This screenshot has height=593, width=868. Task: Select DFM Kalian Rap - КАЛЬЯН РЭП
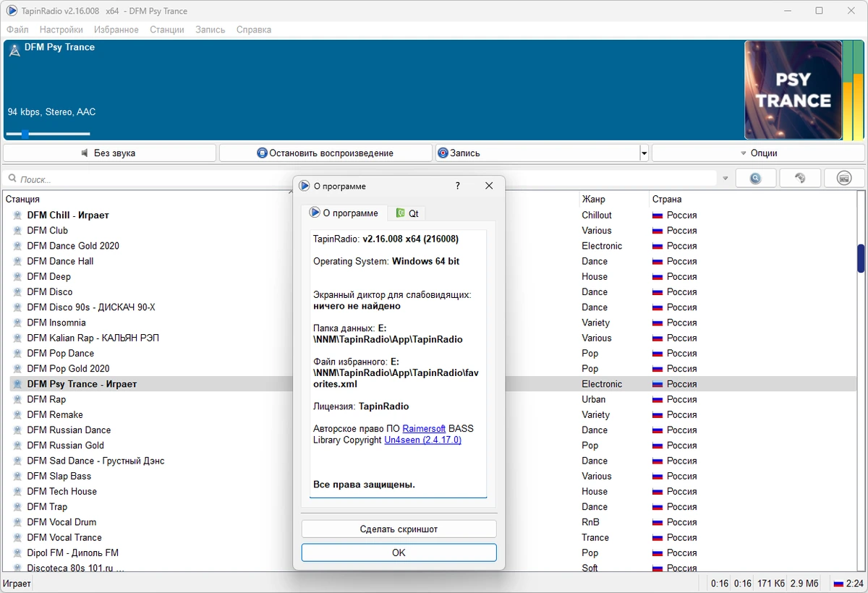pyautogui.click(x=93, y=338)
